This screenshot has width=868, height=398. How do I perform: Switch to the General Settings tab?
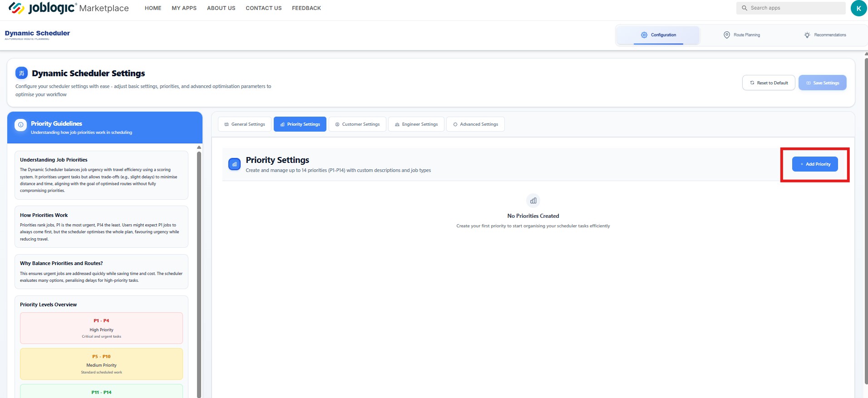pos(245,124)
